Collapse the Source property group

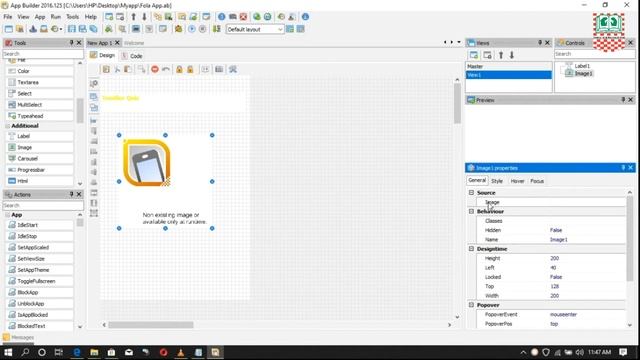pyautogui.click(x=471, y=192)
